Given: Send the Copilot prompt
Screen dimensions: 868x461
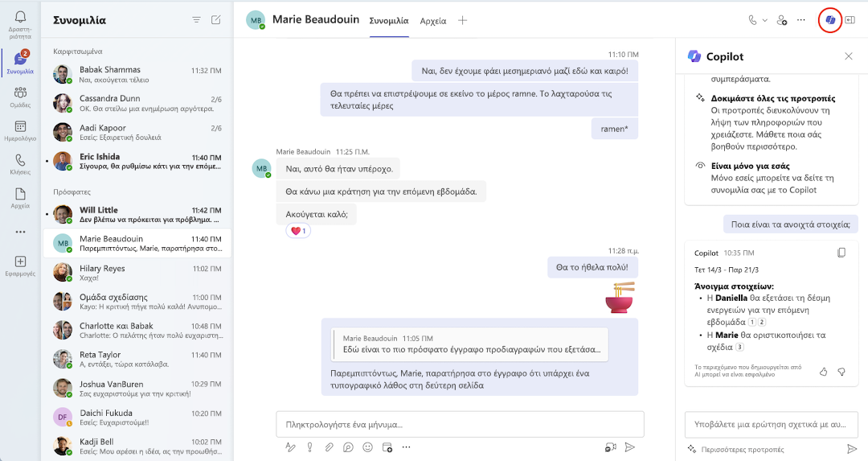Looking at the screenshot, I should point(852,449).
